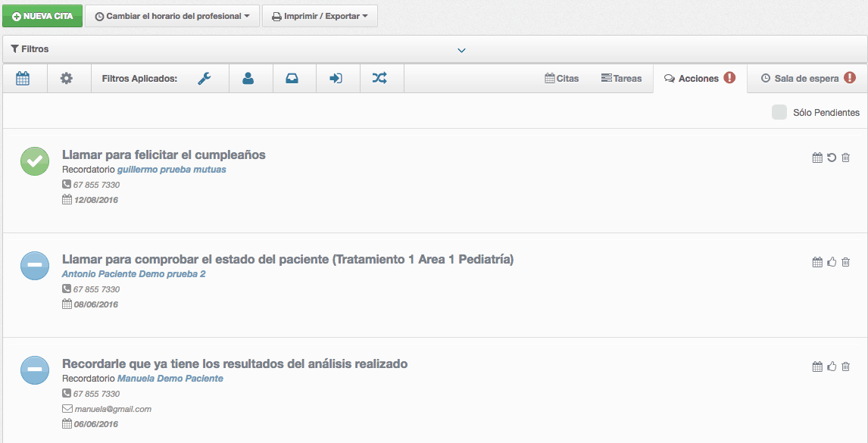Click the green NUEVA CITA button
The height and width of the screenshot is (443, 868).
(42, 16)
